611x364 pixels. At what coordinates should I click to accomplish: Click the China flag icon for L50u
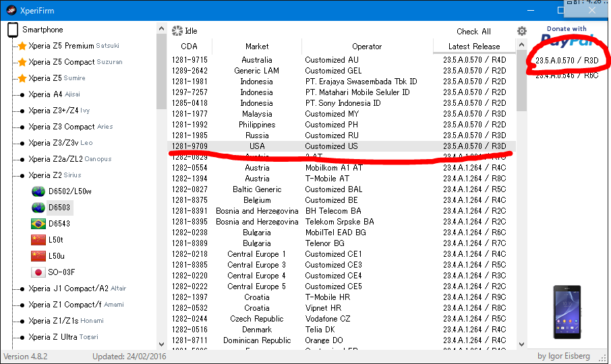click(x=38, y=256)
